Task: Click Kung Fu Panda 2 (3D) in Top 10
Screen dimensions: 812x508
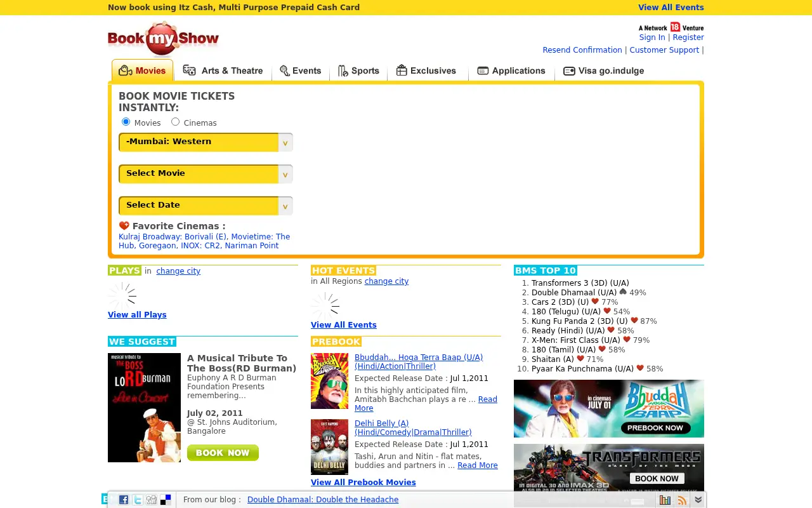Action: click(580, 321)
